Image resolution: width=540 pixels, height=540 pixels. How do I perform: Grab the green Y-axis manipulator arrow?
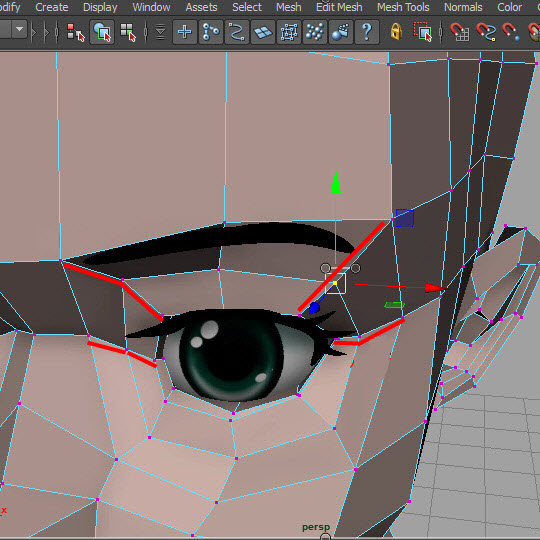[x=336, y=182]
